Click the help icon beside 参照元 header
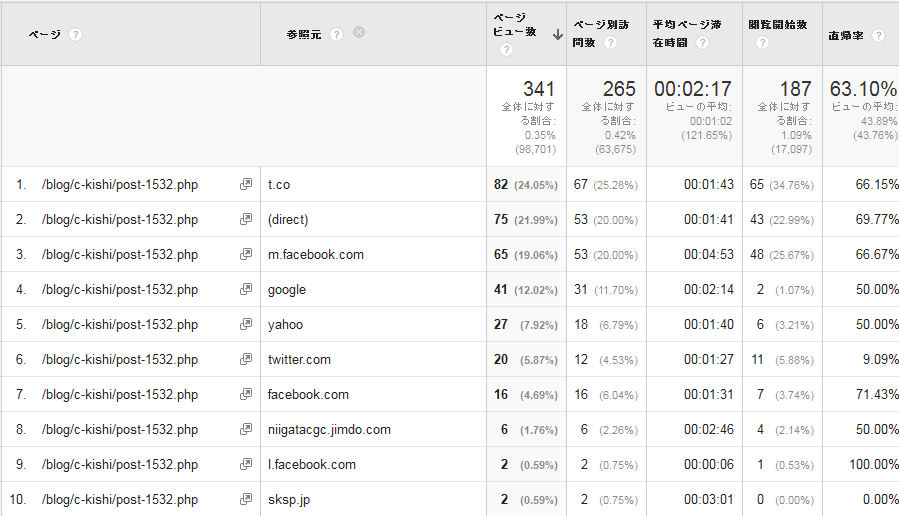The image size is (899, 516). click(x=337, y=34)
